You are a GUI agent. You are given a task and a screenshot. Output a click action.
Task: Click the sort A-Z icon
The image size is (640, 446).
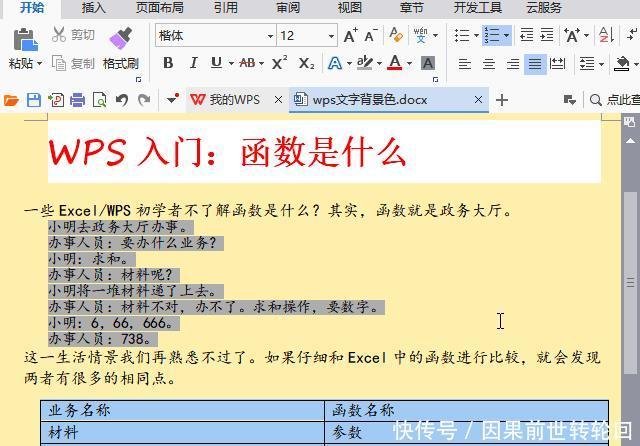click(606, 35)
